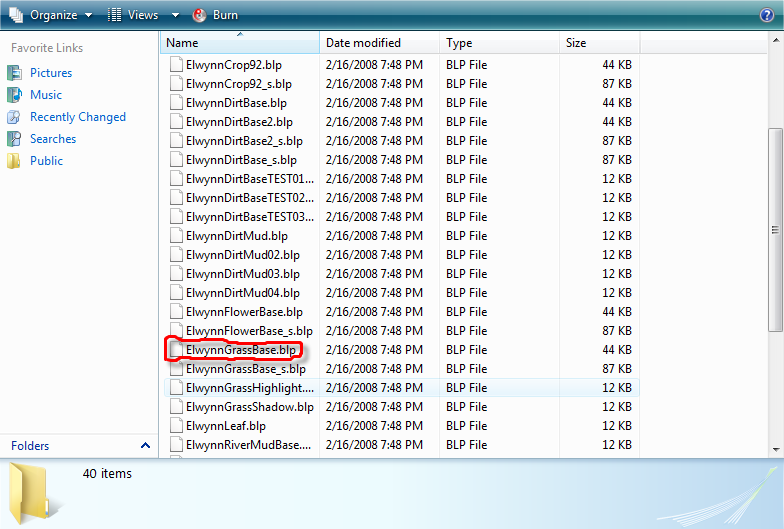Click file icon of ElwynnGrassBase_s.blp
This screenshot has height=529, width=784.
(x=176, y=370)
